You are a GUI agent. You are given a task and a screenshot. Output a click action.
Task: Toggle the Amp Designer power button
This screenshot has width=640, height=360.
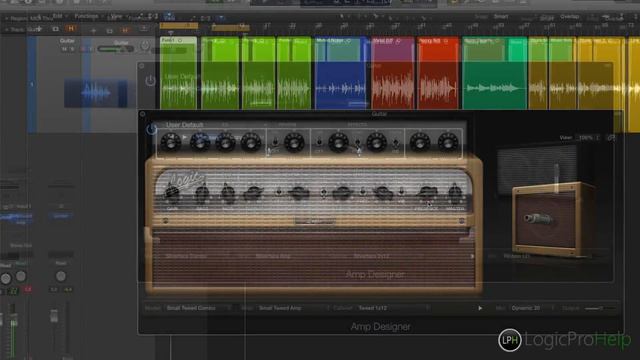[x=151, y=129]
